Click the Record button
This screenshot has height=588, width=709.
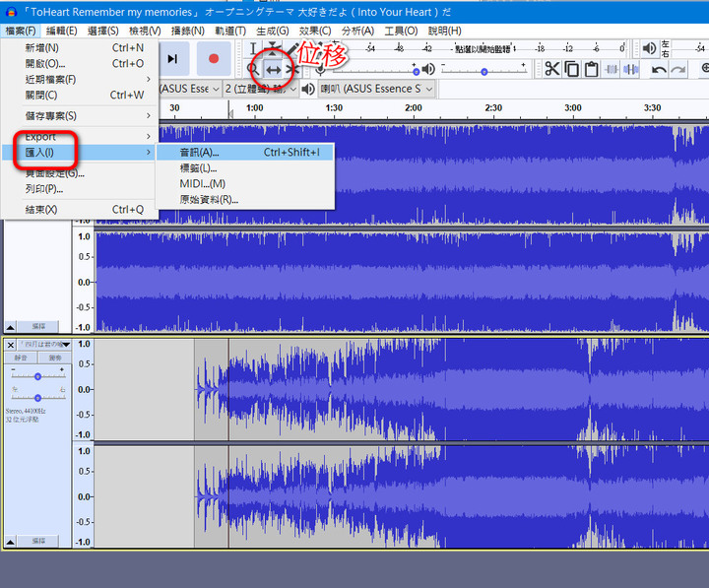click(214, 59)
